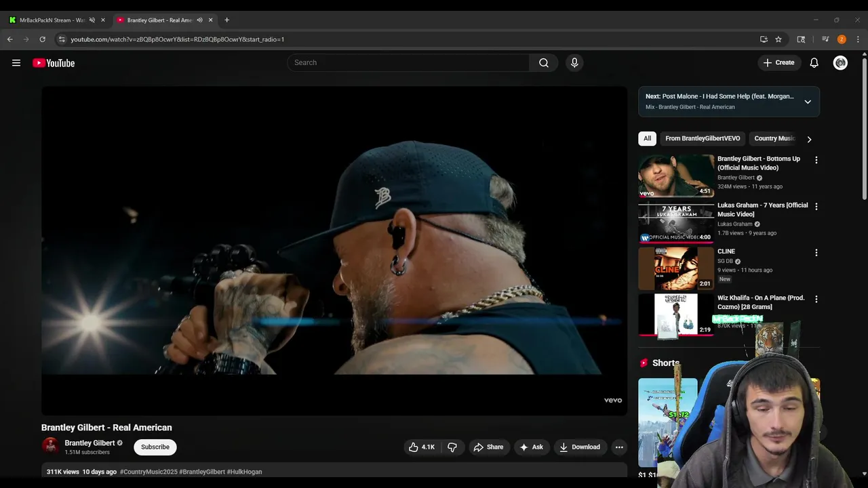The width and height of the screenshot is (868, 488).
Task: Select the All filter chip
Action: click(x=647, y=138)
